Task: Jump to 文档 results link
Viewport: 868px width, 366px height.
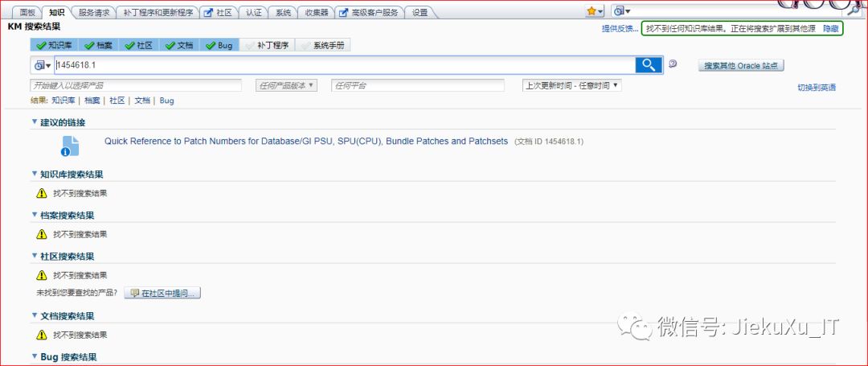Action: [142, 101]
